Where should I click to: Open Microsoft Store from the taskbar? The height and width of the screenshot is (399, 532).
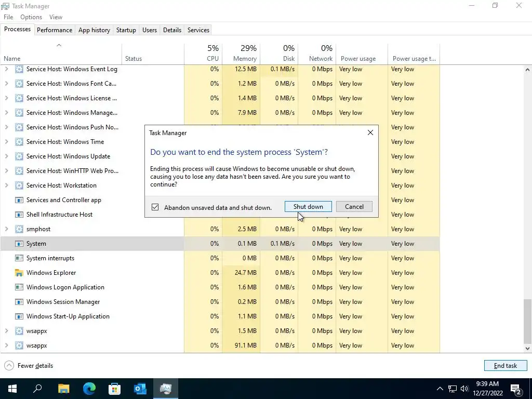[x=115, y=389]
